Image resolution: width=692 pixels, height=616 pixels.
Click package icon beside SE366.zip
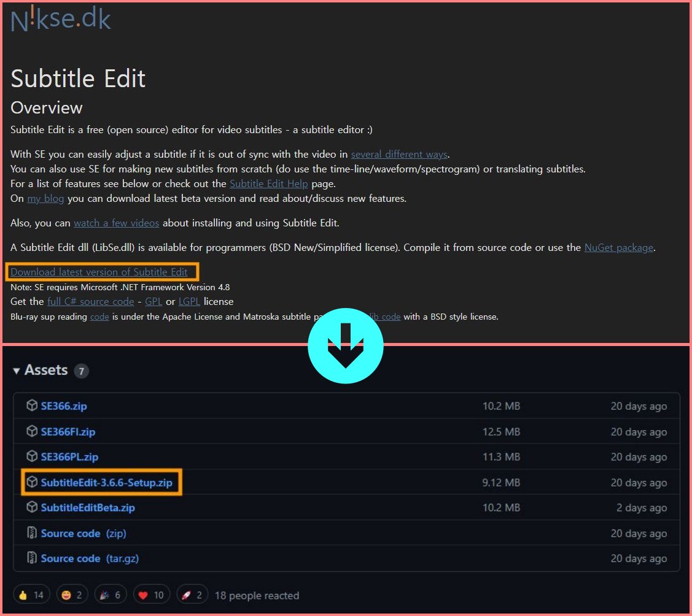(32, 405)
